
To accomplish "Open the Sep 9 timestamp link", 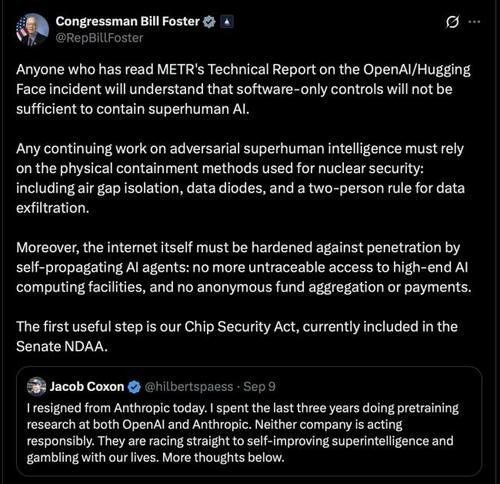I will pyautogui.click(x=259, y=387).
